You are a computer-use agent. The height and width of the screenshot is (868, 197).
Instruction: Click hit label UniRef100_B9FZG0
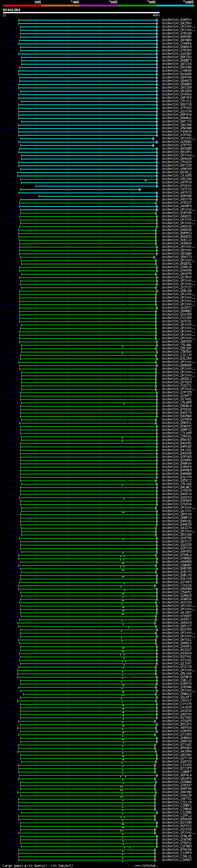coord(176,57)
